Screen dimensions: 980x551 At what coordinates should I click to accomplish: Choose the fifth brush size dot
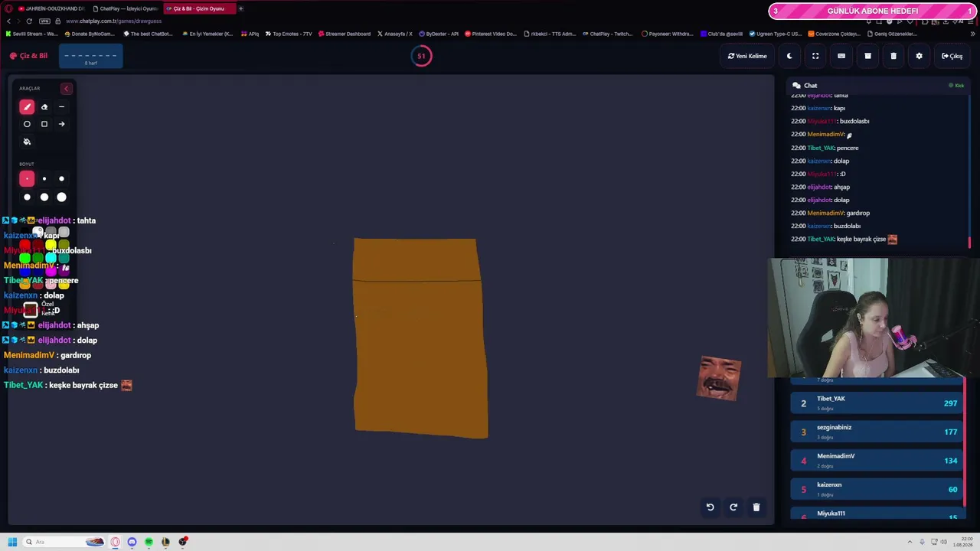point(44,197)
